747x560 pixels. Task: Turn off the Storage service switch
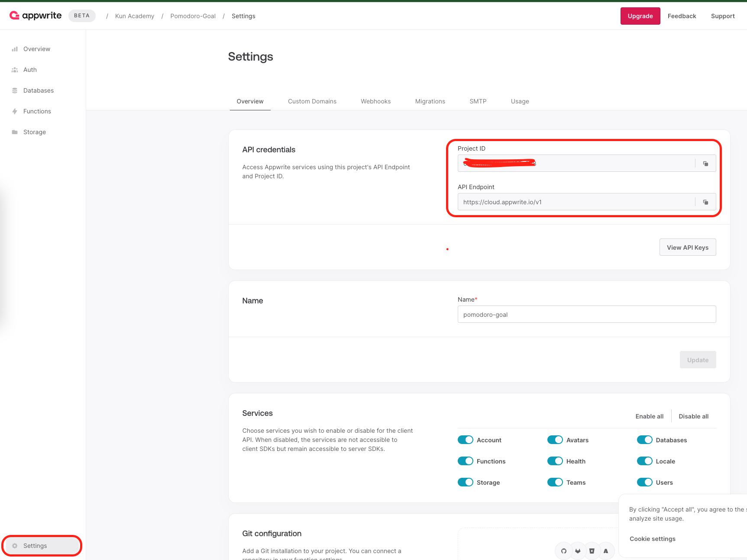(x=466, y=482)
